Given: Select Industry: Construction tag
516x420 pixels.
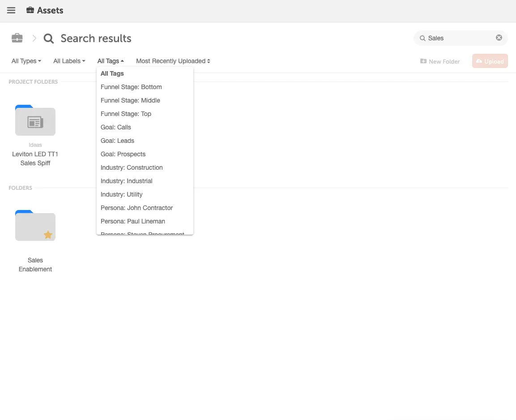Looking at the screenshot, I should (x=145, y=167).
